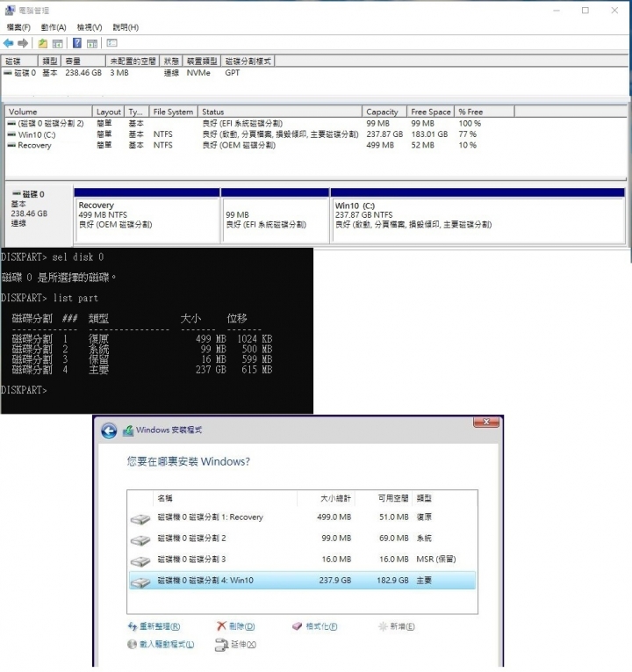This screenshot has height=672, width=632.
Task: Sort by the Capacity column header
Action: point(384,112)
